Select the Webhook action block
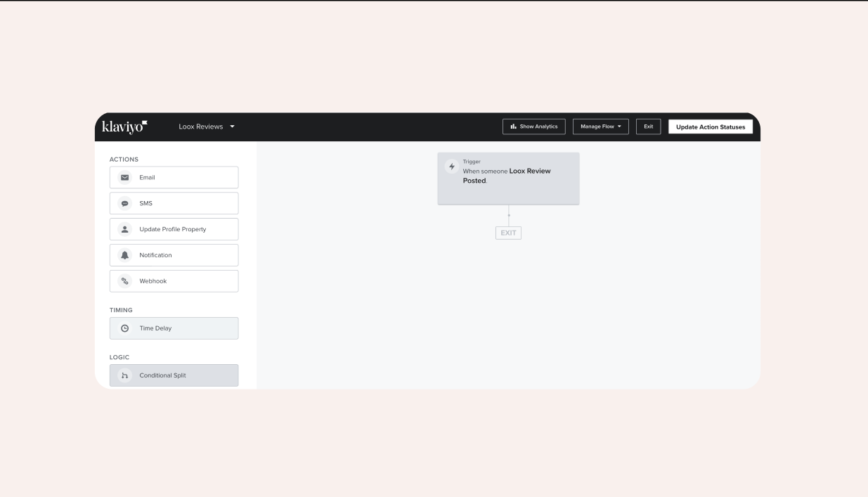The height and width of the screenshot is (497, 868). coord(174,281)
